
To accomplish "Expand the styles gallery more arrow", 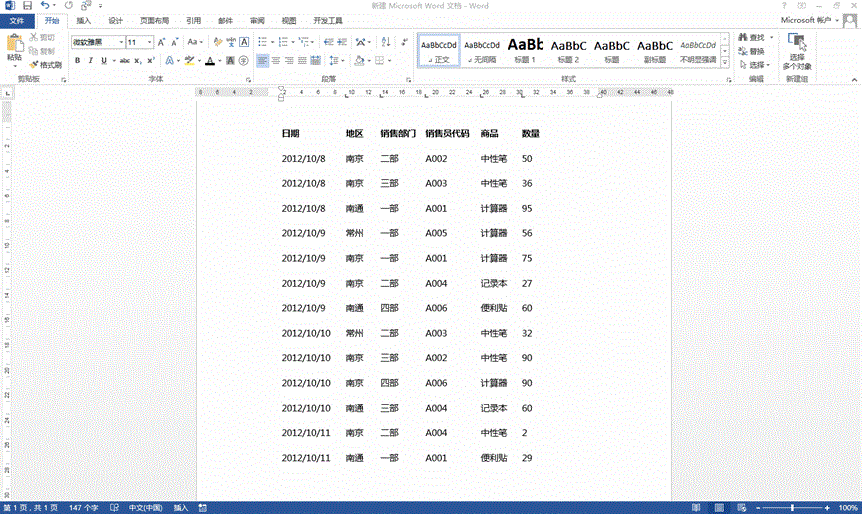I will [x=725, y=64].
